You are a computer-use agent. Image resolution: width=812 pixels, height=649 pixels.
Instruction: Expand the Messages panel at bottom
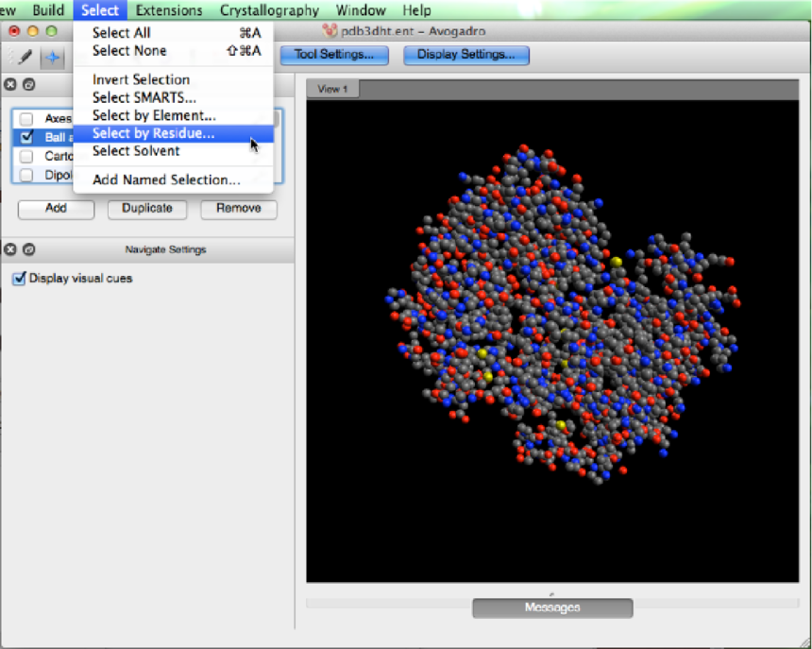pyautogui.click(x=552, y=607)
